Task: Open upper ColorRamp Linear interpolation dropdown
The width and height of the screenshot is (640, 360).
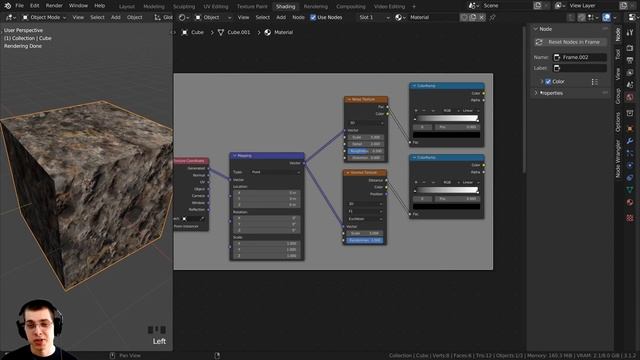Action: [471, 111]
